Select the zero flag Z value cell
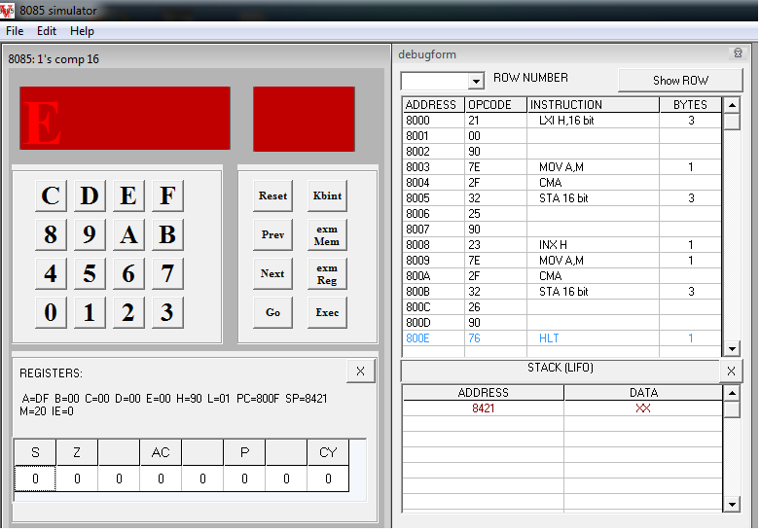Viewport: 760px width, 532px height. point(77,479)
